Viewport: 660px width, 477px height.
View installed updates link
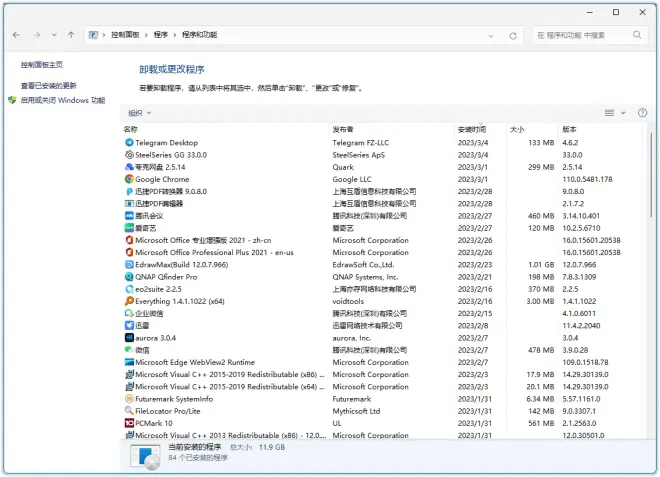(x=49, y=86)
